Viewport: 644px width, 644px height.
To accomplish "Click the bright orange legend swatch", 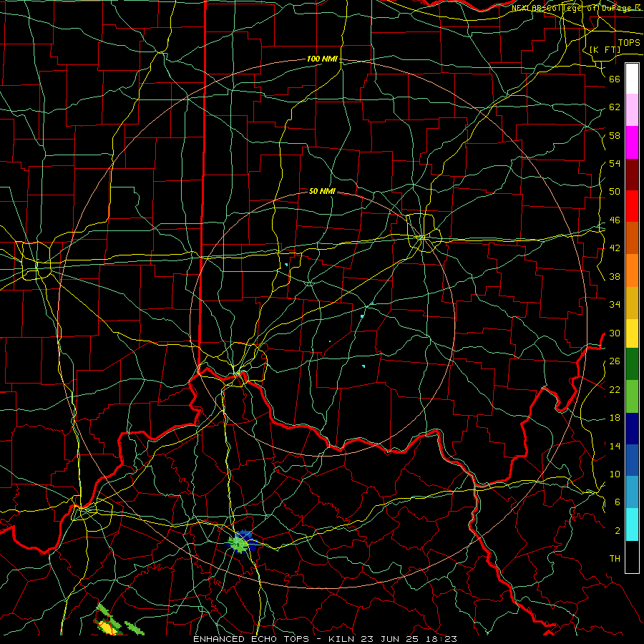I will coord(632,270).
